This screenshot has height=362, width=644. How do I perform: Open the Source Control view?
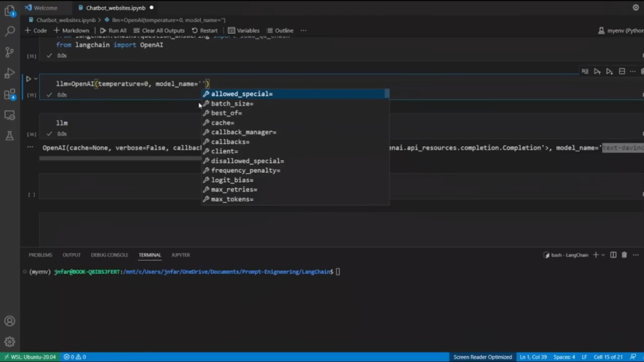(9, 52)
